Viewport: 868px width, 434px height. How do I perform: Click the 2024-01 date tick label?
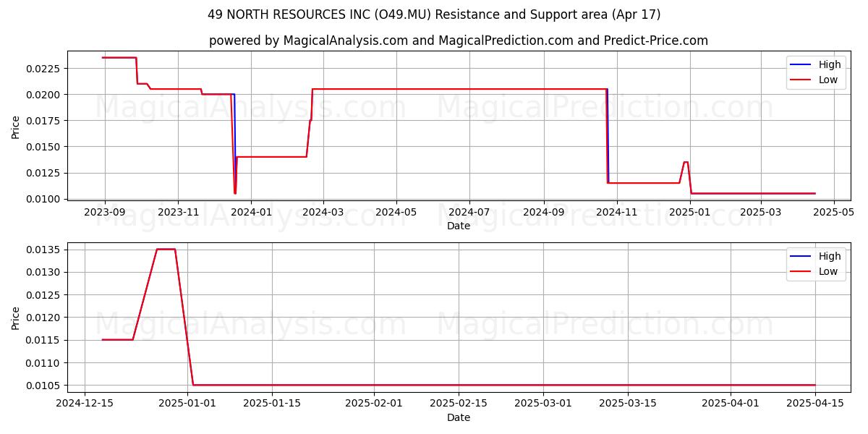[251, 212]
